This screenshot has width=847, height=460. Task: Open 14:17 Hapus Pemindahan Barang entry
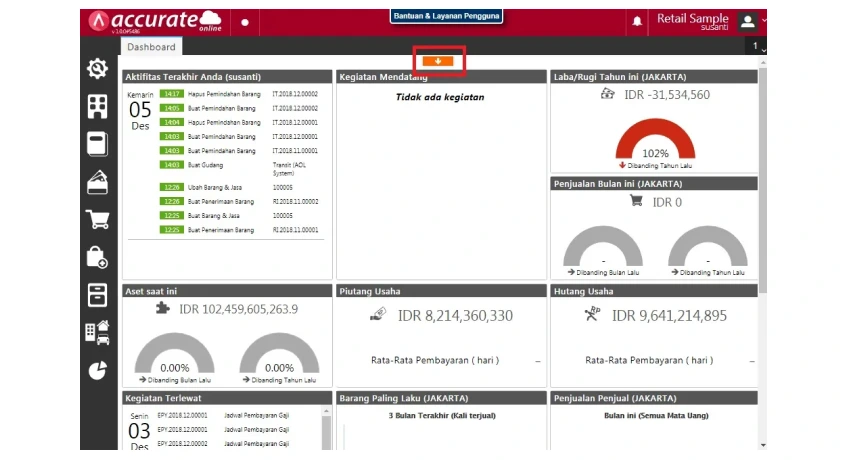point(238,94)
